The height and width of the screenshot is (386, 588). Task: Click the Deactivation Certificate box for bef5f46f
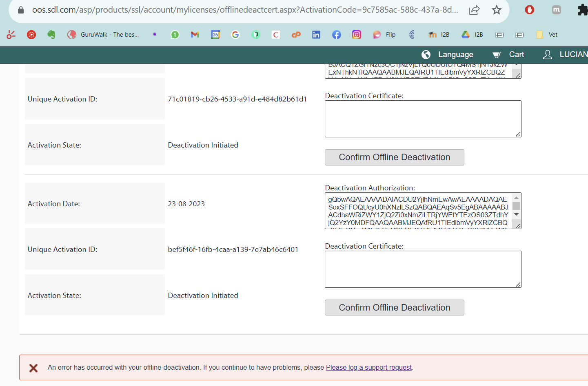[x=423, y=269]
